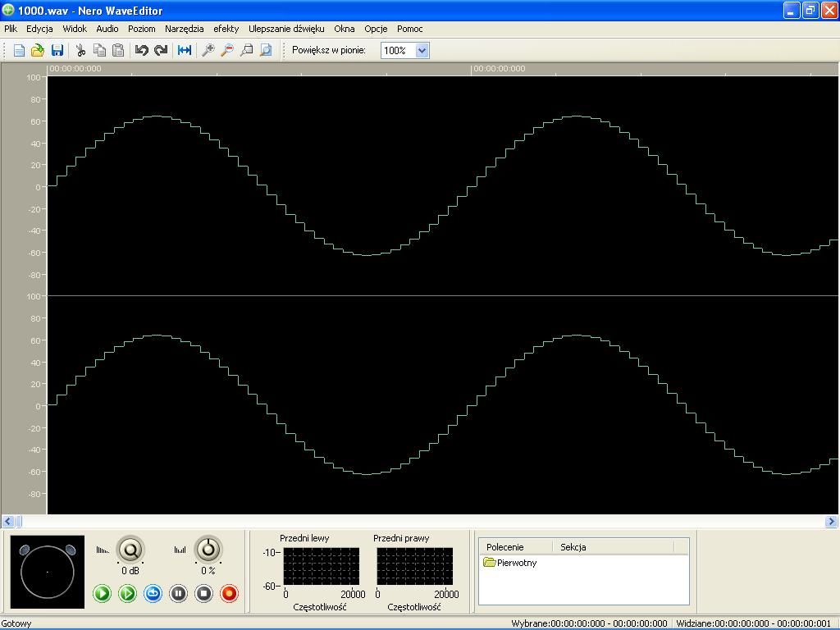Click the Widziane status bar text
Screen dimensions: 840x630
pos(754,623)
